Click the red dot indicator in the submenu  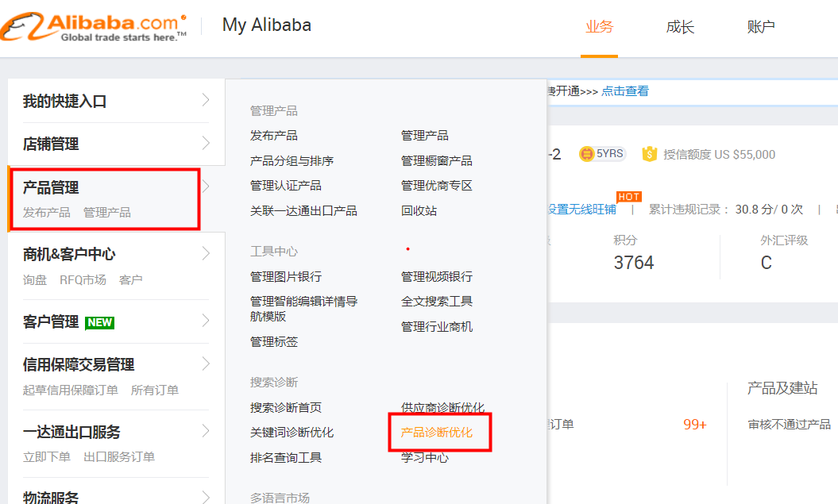click(x=407, y=248)
